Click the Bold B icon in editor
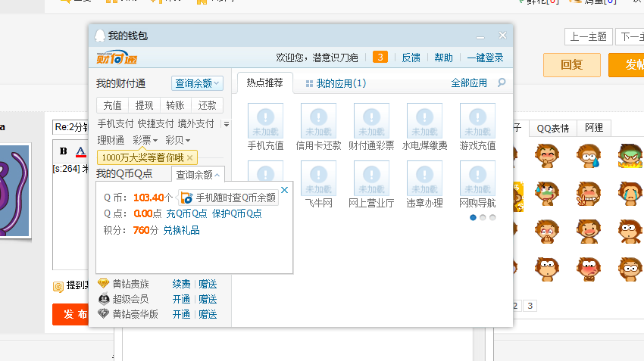The width and height of the screenshot is (644, 361). (63, 151)
